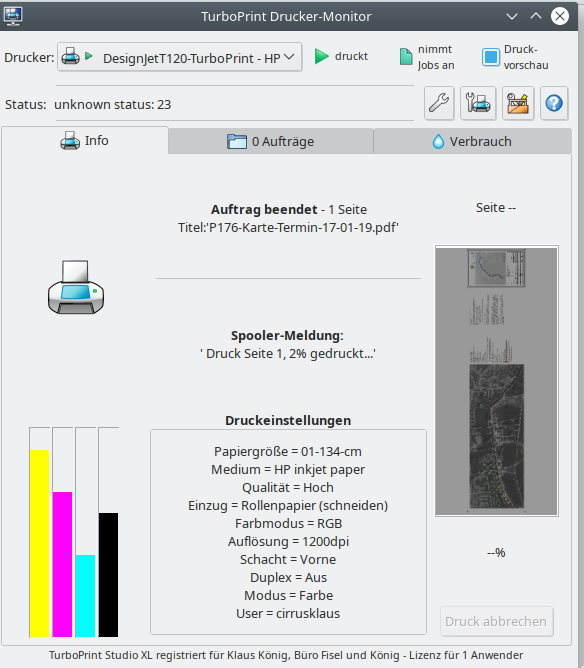Click the license registration footer text
The height and width of the screenshot is (668, 584).
click(286, 655)
